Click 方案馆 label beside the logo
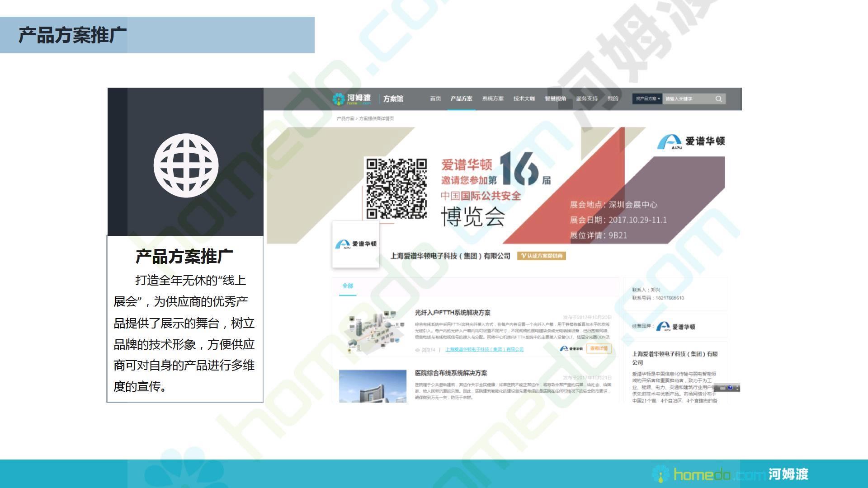 [x=393, y=99]
